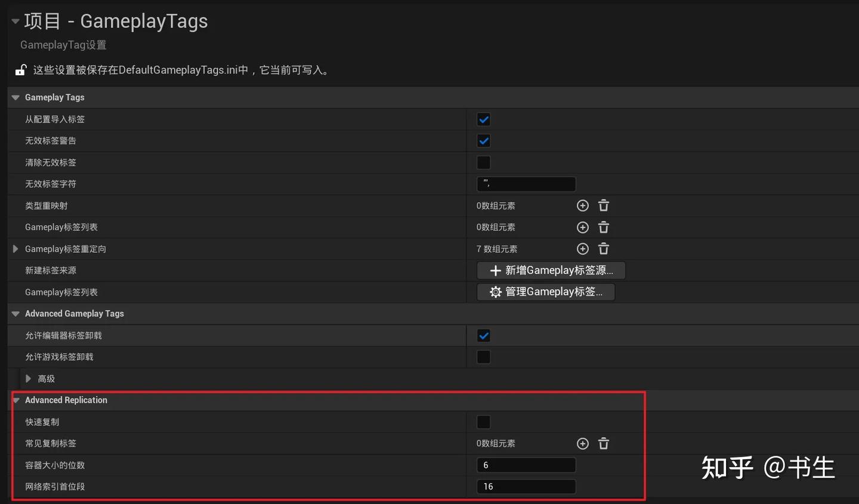Click the 无效标签字符 text field
Screen dimensions: 859x504
point(526,184)
